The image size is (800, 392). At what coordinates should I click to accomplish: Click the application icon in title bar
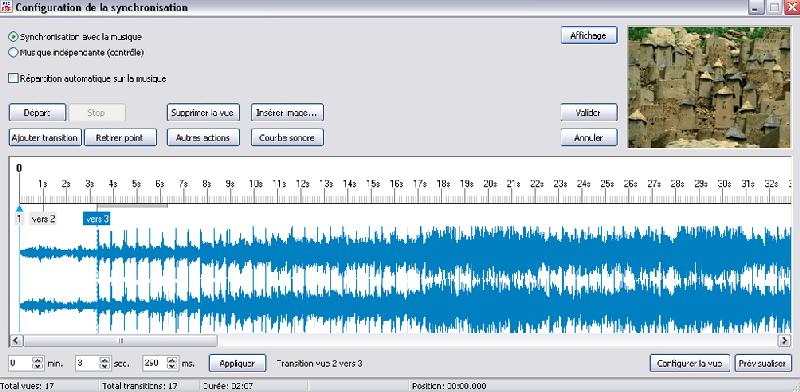[7, 7]
